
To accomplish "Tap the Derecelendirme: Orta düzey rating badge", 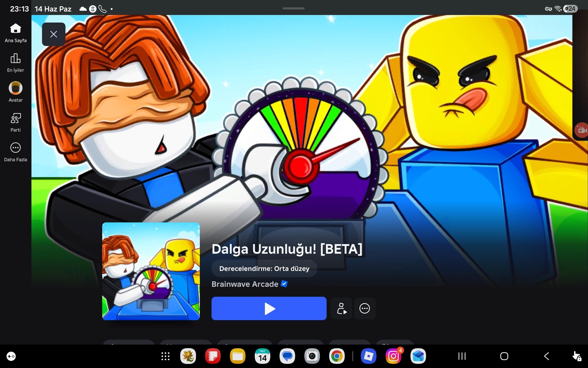I will tap(264, 268).
